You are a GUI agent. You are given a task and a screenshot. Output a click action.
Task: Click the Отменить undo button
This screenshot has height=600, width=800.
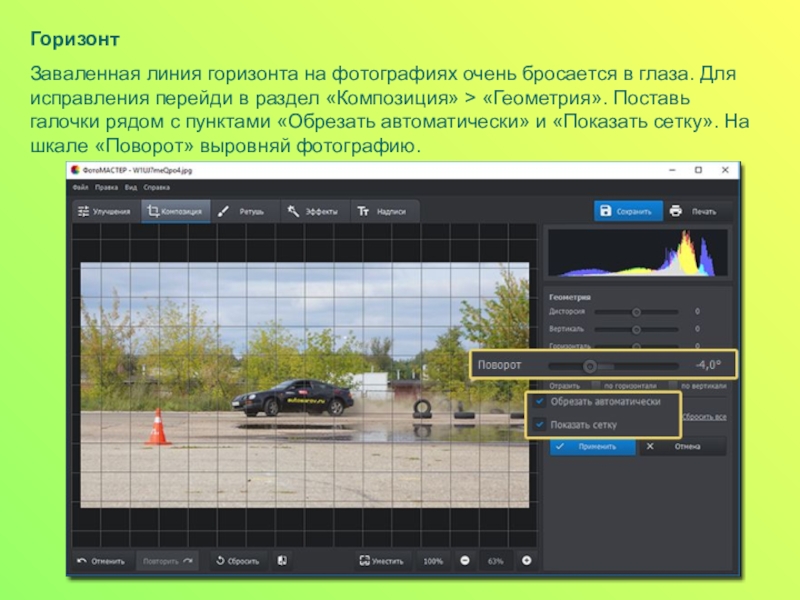click(x=102, y=561)
